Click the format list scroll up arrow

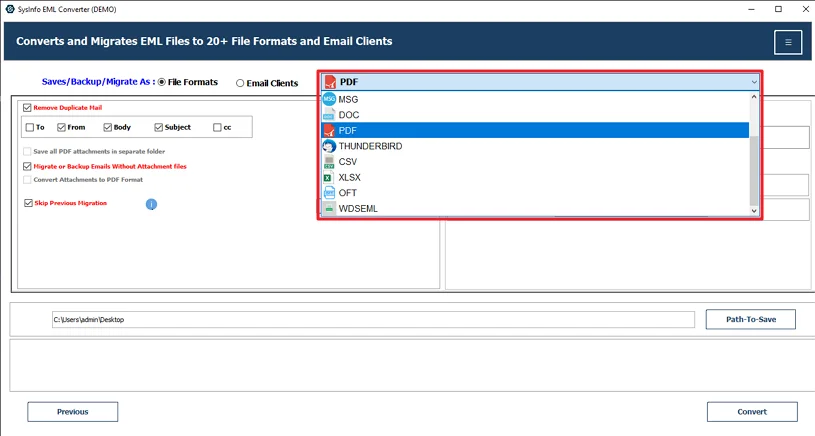point(754,96)
